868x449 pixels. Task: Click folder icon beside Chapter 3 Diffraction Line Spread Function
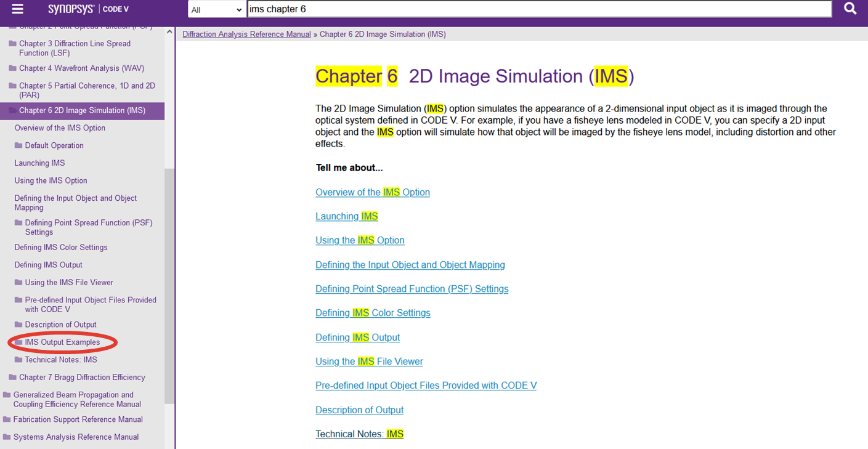13,44
